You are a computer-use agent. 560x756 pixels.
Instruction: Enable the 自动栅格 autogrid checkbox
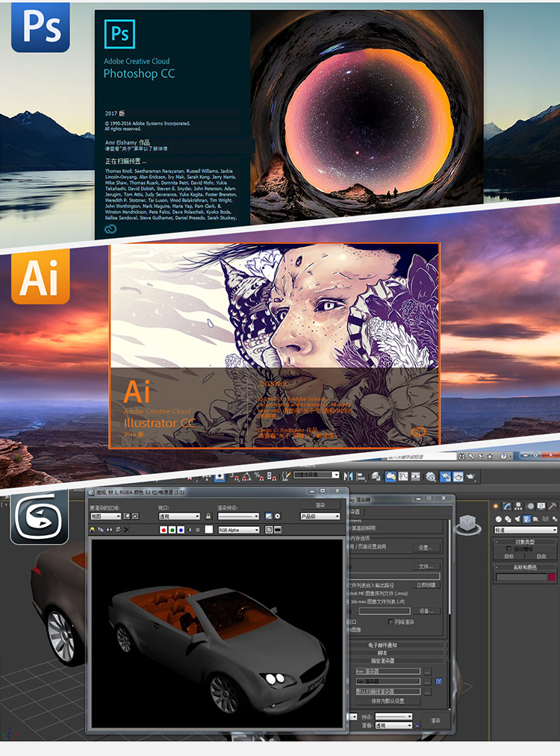coord(508,549)
